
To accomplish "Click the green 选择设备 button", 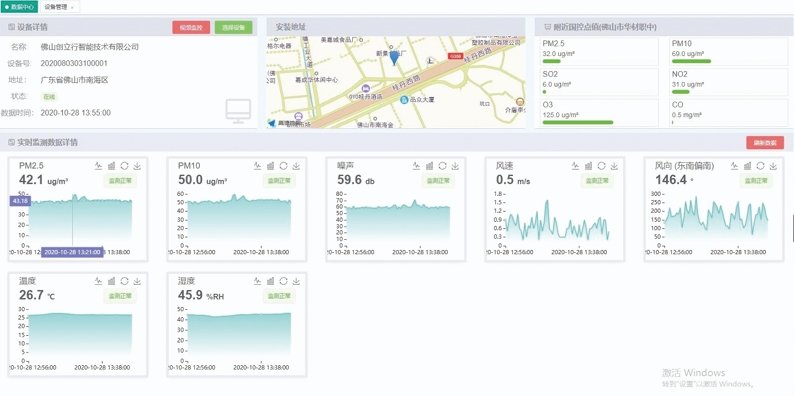I will click(x=233, y=27).
